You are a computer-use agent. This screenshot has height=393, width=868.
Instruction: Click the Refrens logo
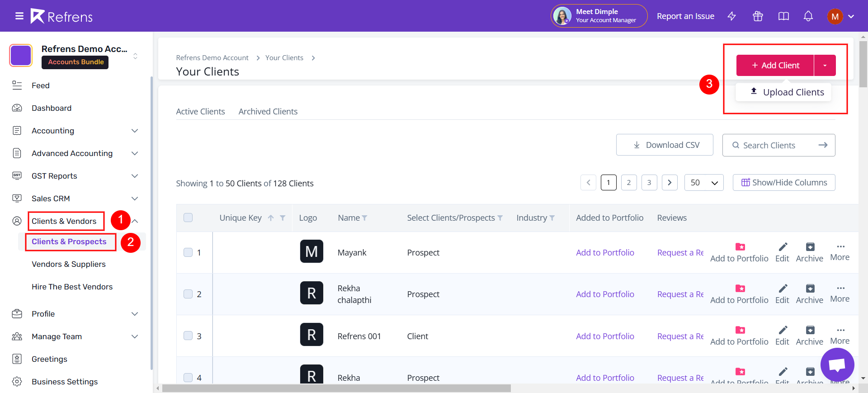tap(61, 16)
